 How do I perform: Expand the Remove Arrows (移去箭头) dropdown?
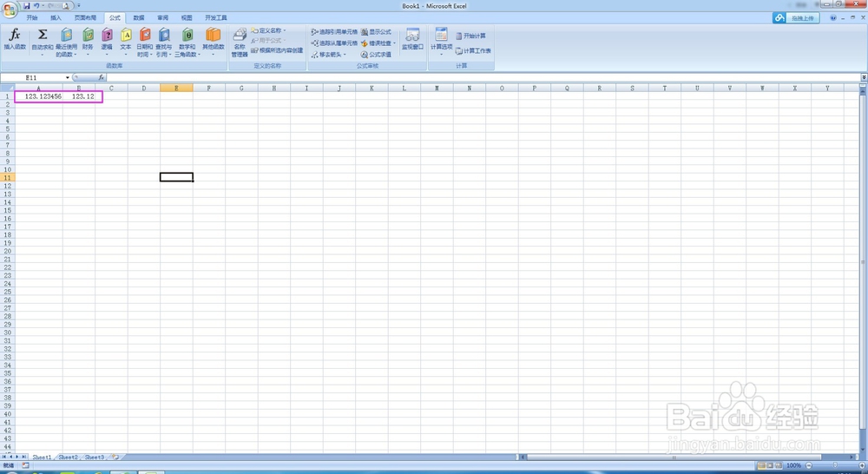click(345, 55)
